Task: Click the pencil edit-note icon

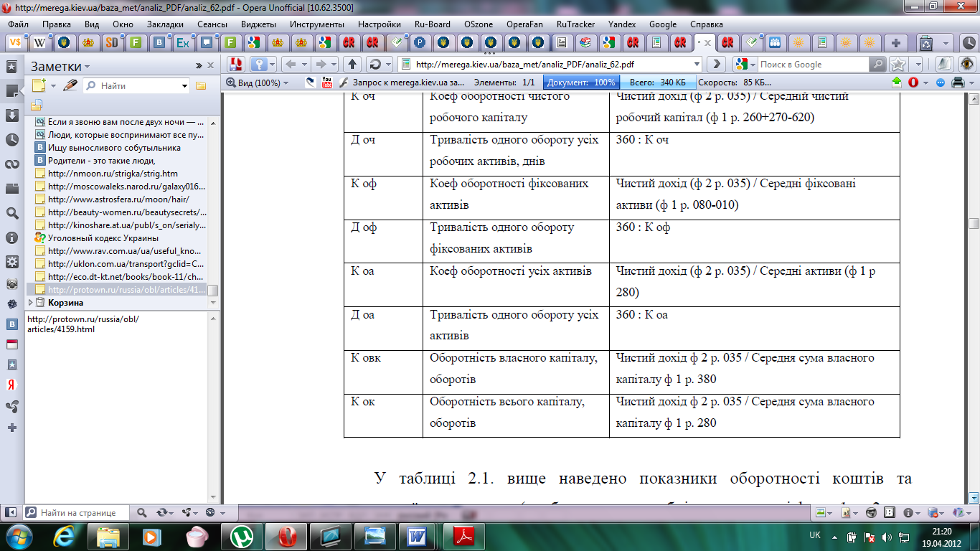Action: pos(70,85)
